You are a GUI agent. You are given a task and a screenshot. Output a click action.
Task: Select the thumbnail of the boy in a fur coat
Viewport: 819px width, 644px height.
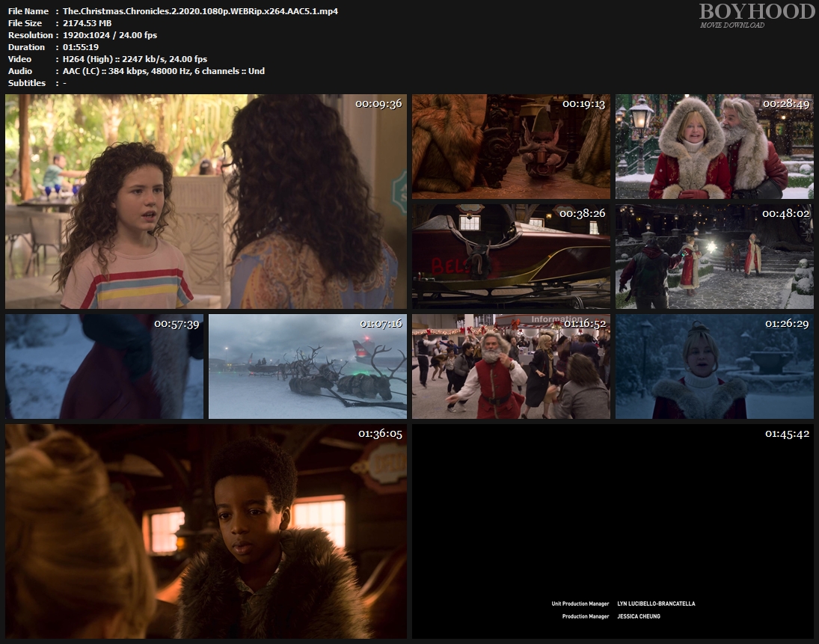[x=206, y=531]
